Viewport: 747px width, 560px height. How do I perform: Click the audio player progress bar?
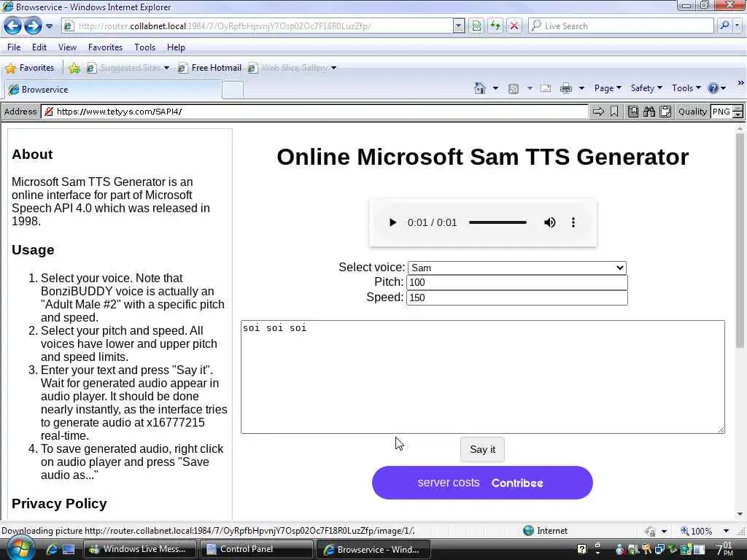[498, 222]
